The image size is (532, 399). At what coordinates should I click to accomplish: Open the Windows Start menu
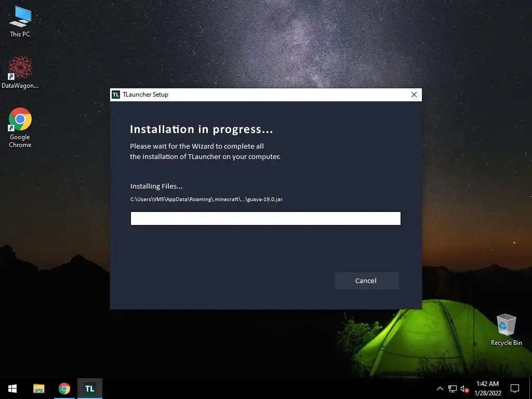coord(12,389)
